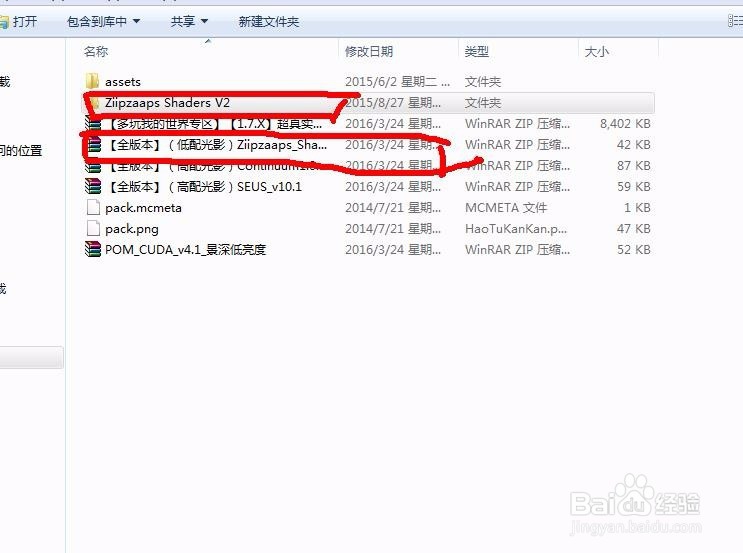Click the 多玩我的世界专区 1.7.X file name

point(216,124)
